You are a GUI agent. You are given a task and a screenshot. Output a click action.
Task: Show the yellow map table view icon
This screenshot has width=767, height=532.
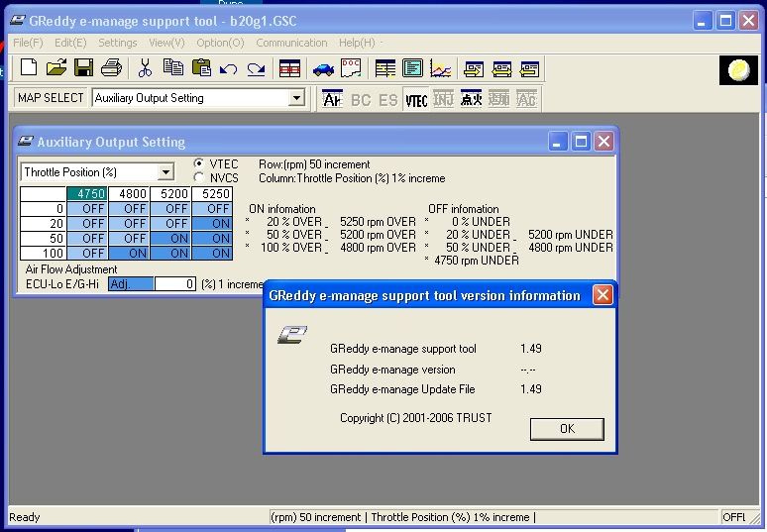tap(384, 68)
